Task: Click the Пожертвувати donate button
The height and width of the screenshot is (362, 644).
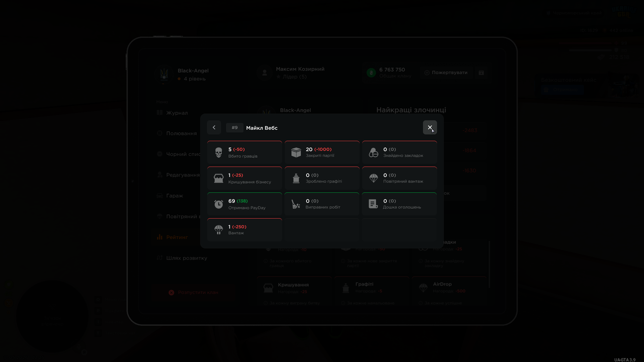Action: [x=445, y=72]
